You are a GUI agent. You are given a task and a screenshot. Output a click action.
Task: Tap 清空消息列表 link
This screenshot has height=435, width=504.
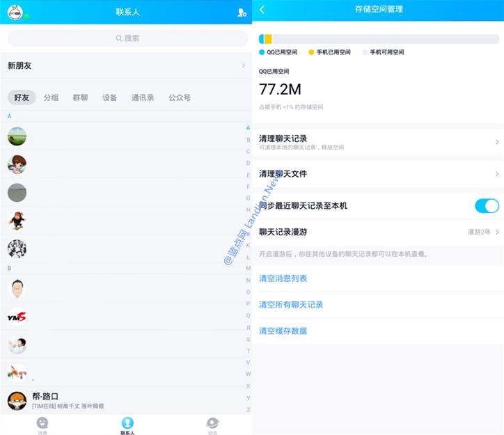[x=283, y=278]
